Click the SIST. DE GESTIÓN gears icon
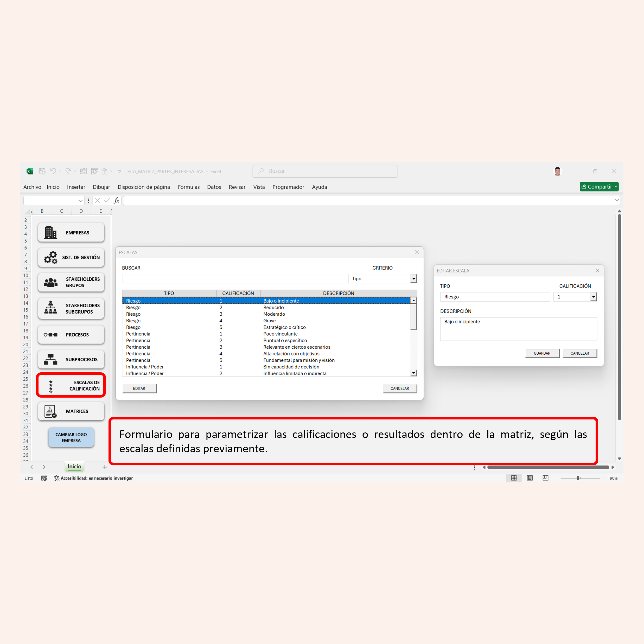Screen dimensions: 644x644 coord(51,257)
